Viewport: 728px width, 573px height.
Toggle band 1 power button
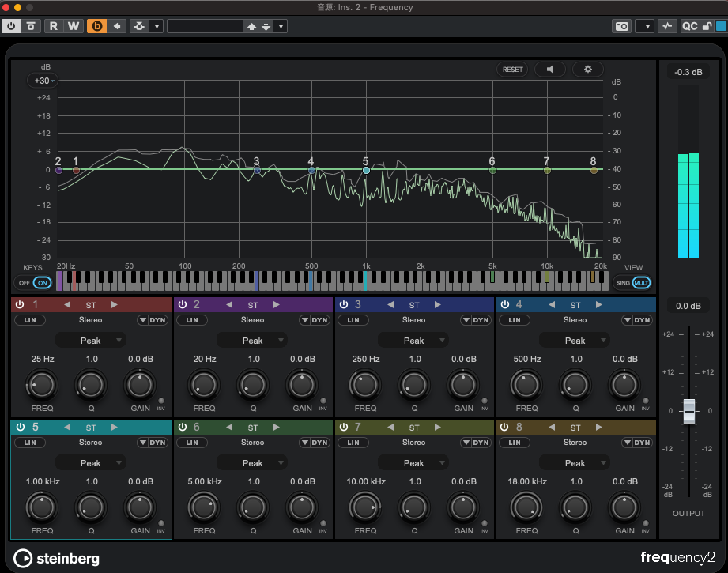[x=20, y=305]
